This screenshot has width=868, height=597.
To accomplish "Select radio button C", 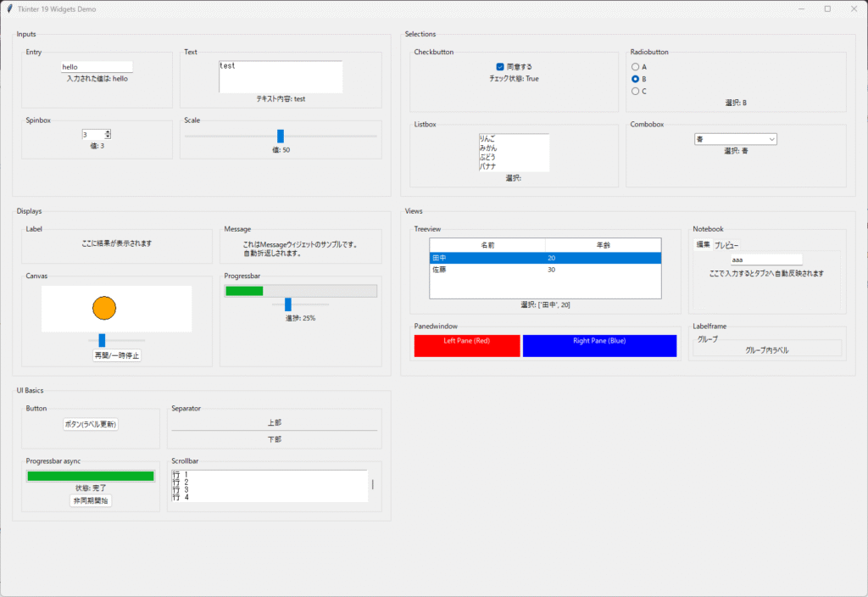I will (x=635, y=91).
